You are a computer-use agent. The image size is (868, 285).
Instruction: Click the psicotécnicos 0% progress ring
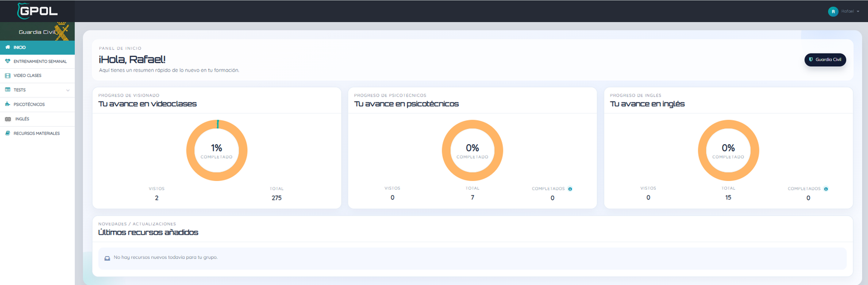point(473,151)
